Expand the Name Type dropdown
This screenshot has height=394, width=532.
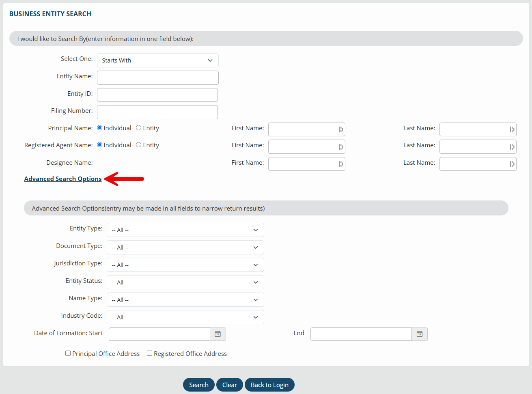click(185, 300)
